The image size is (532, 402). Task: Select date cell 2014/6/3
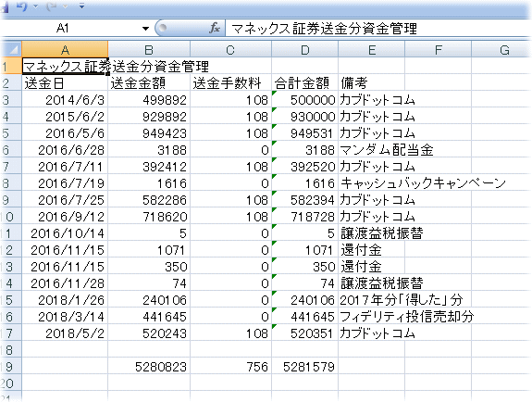[65, 99]
